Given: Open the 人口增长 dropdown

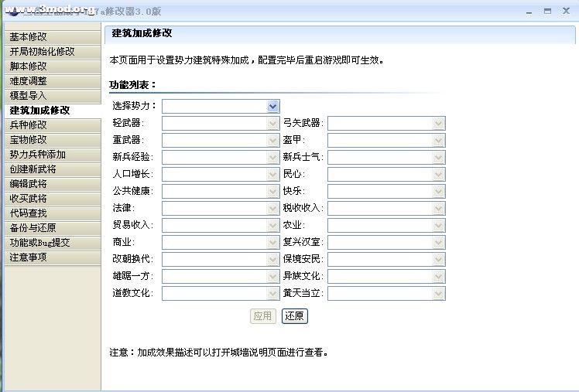Looking at the screenshot, I should (x=220, y=174).
